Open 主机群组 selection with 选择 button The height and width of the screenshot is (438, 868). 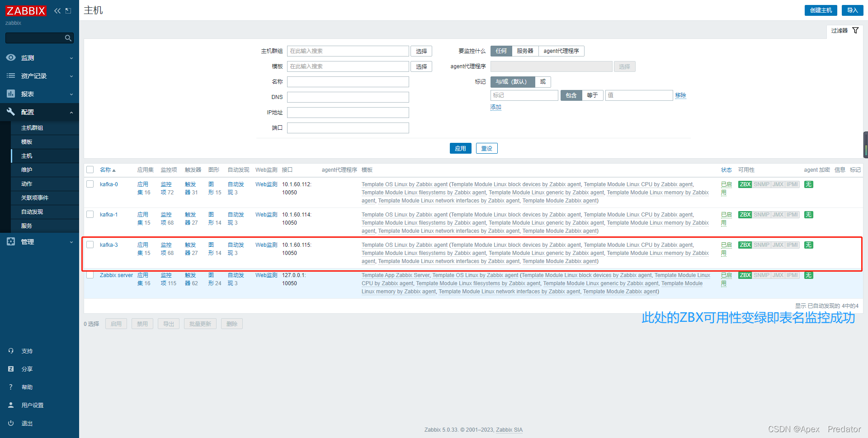pyautogui.click(x=421, y=51)
